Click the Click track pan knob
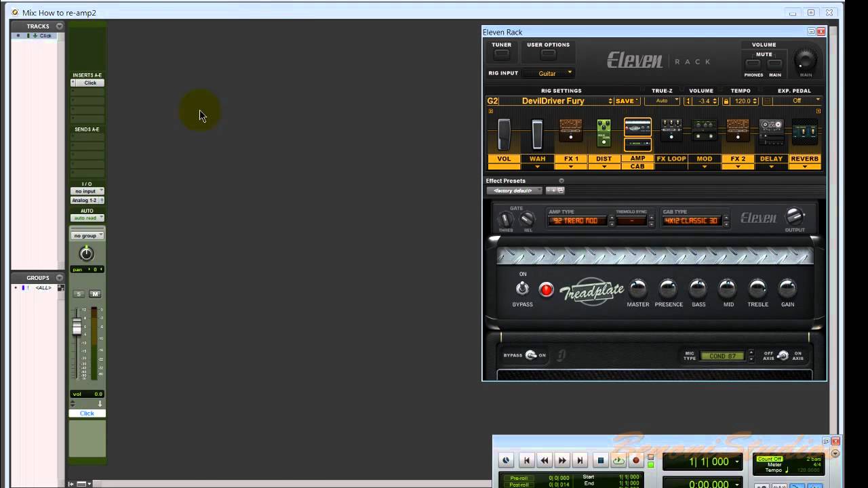Viewport: 868px width, 488px height. (86, 253)
